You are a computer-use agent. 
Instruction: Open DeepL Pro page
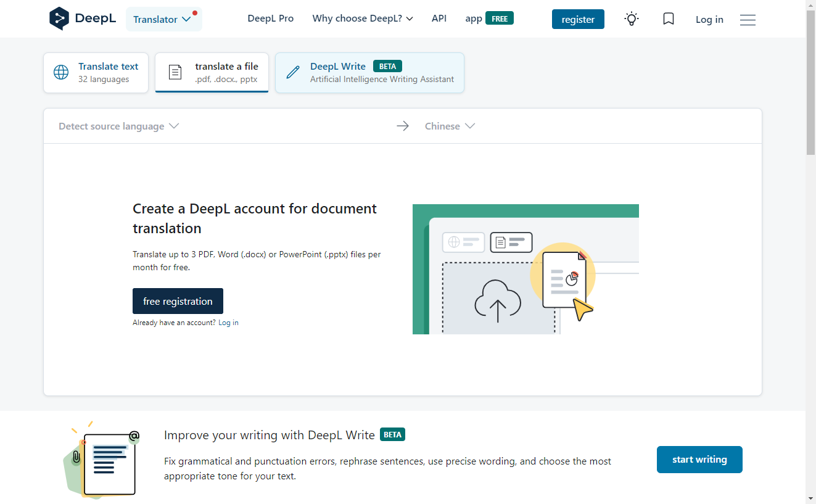click(x=271, y=19)
